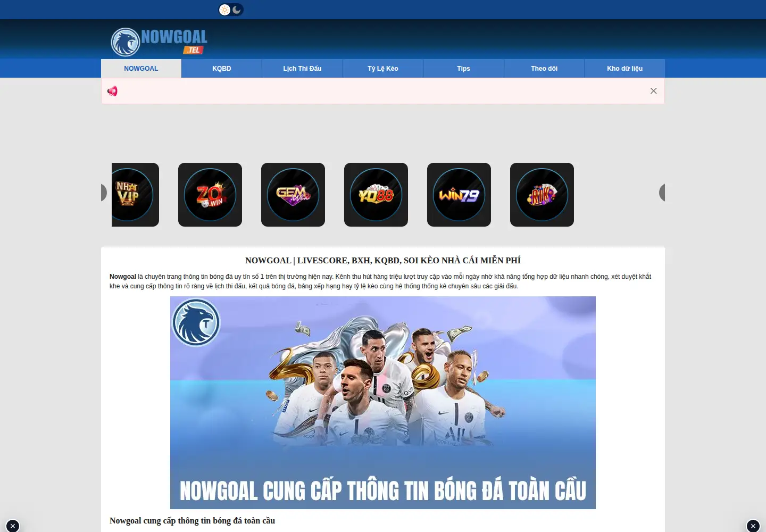The height and width of the screenshot is (532, 766).
Task: Select the Tips menu item
Action: (x=463, y=69)
